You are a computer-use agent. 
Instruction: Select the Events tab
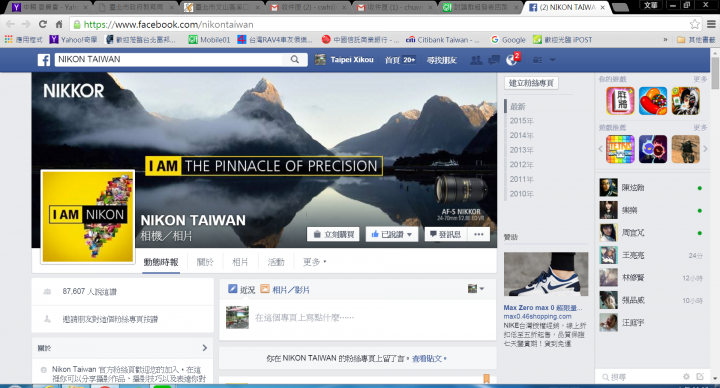click(x=276, y=262)
